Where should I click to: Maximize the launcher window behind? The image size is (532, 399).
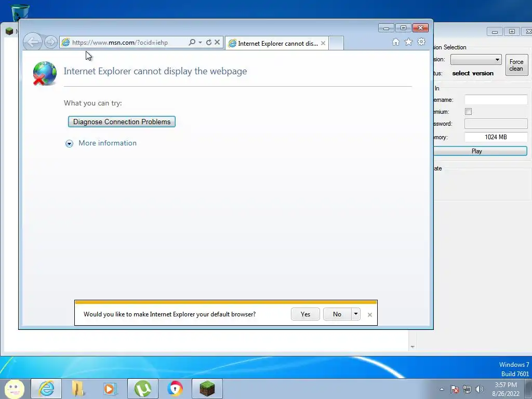coord(512,32)
